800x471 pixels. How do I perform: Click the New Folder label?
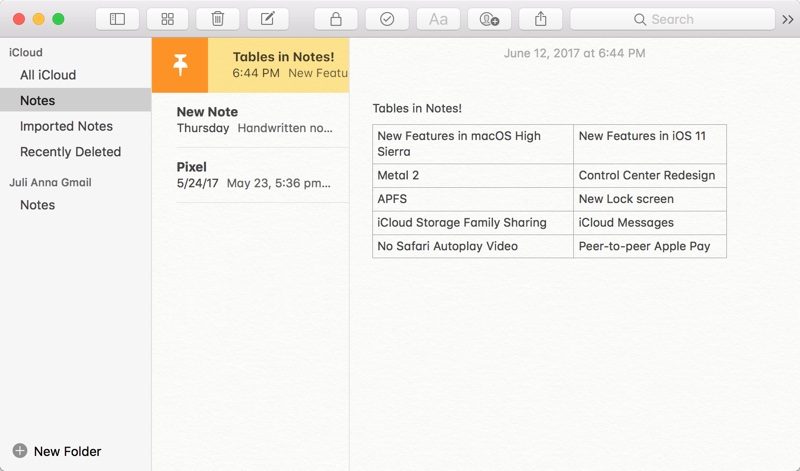click(67, 451)
